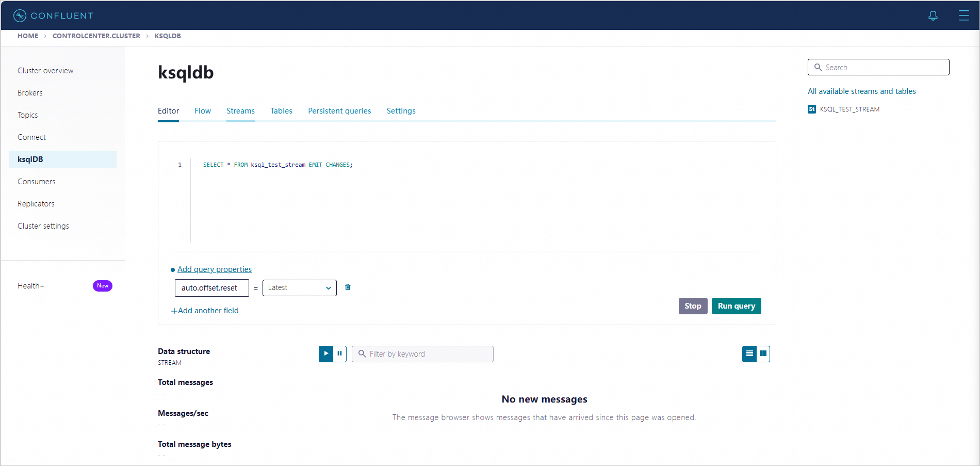
Task: Click the Total message bytes label
Action: pos(194,444)
